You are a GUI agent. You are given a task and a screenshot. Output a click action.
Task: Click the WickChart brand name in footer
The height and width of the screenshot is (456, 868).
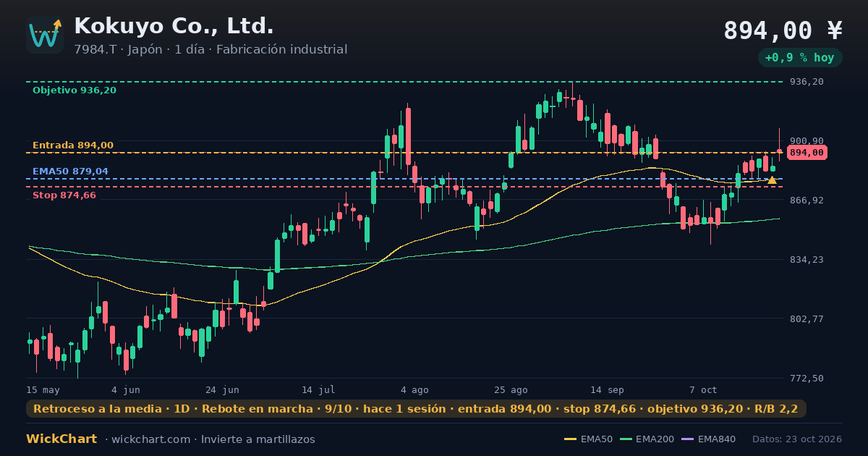pyautogui.click(x=61, y=439)
